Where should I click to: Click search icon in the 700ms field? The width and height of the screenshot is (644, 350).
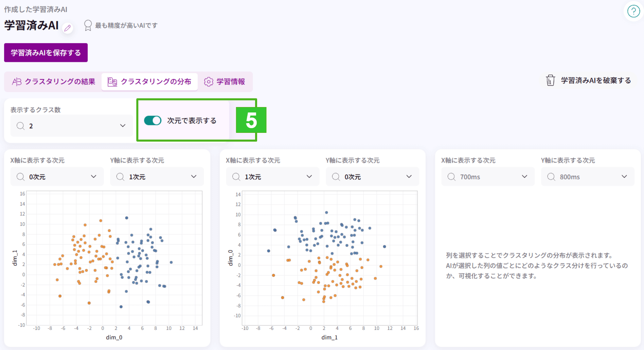point(451,177)
